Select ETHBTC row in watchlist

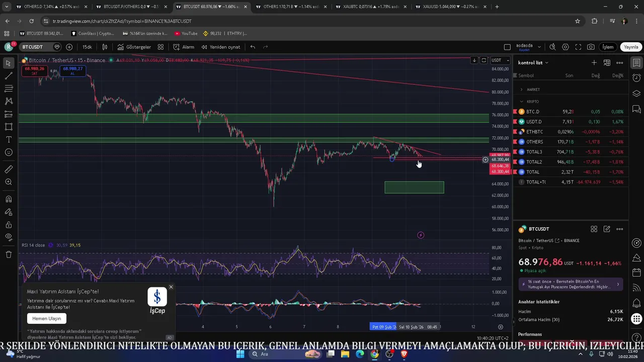pyautogui.click(x=571, y=132)
